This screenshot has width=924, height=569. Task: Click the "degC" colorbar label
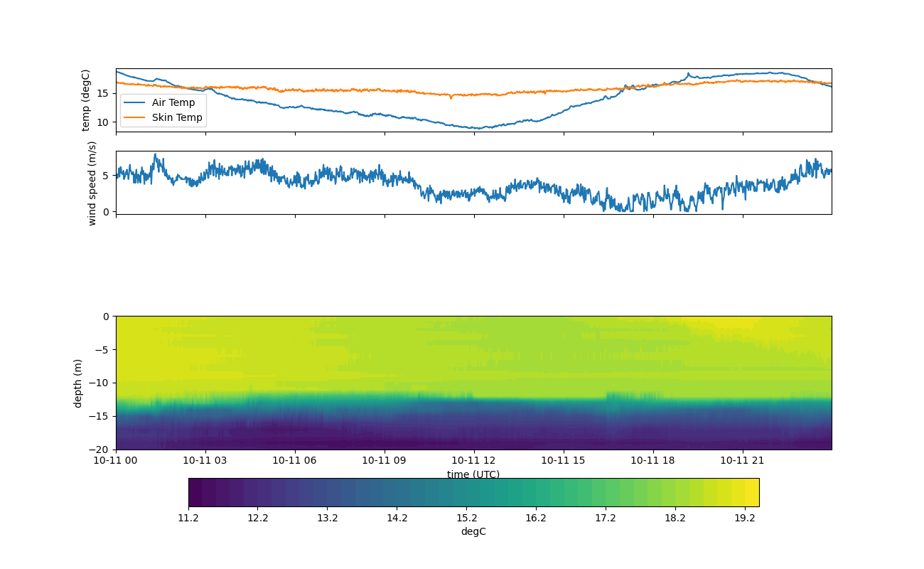(473, 531)
